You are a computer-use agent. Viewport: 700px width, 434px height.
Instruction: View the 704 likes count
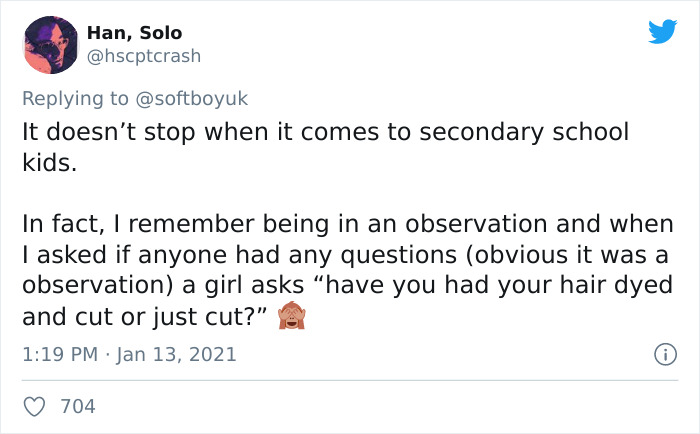coord(78,406)
